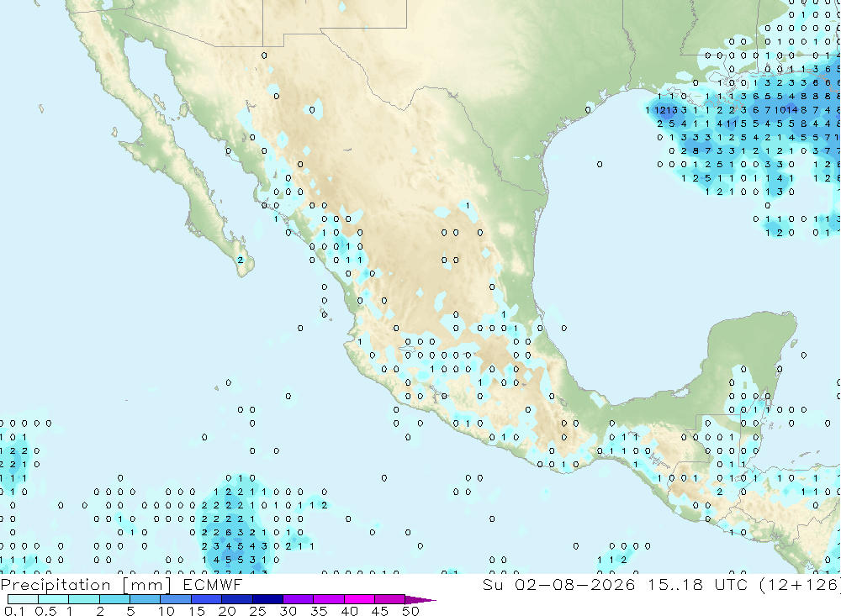
Task: Click the '2' value at Baja California tip
Action: click(x=241, y=260)
